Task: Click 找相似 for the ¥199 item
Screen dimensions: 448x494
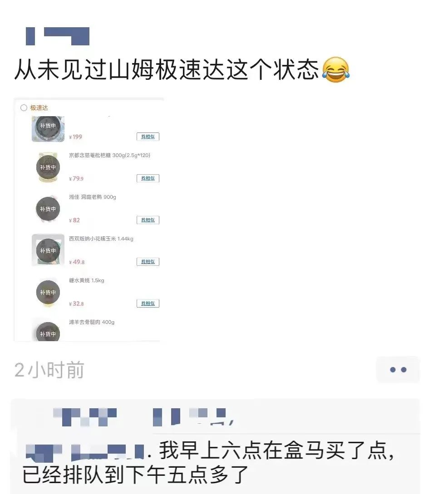Action: [x=148, y=137]
